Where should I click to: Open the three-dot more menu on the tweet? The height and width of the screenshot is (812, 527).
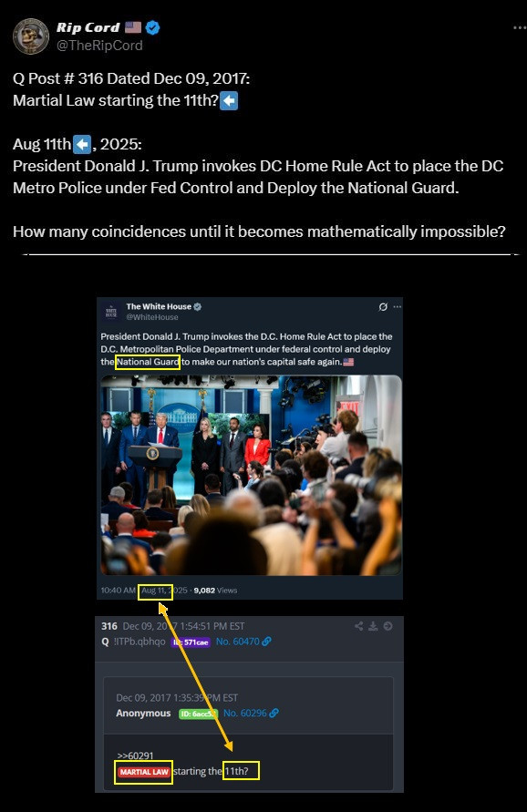(x=519, y=27)
